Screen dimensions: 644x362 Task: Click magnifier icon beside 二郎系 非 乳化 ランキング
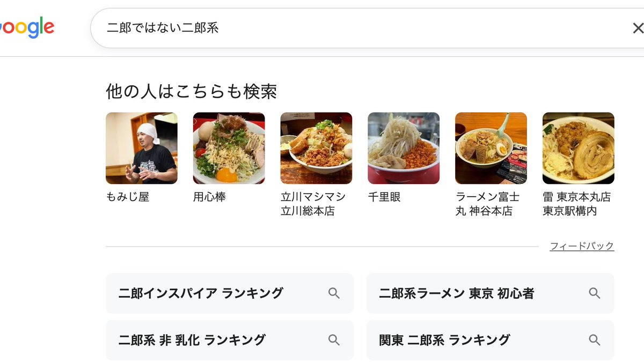pyautogui.click(x=334, y=340)
